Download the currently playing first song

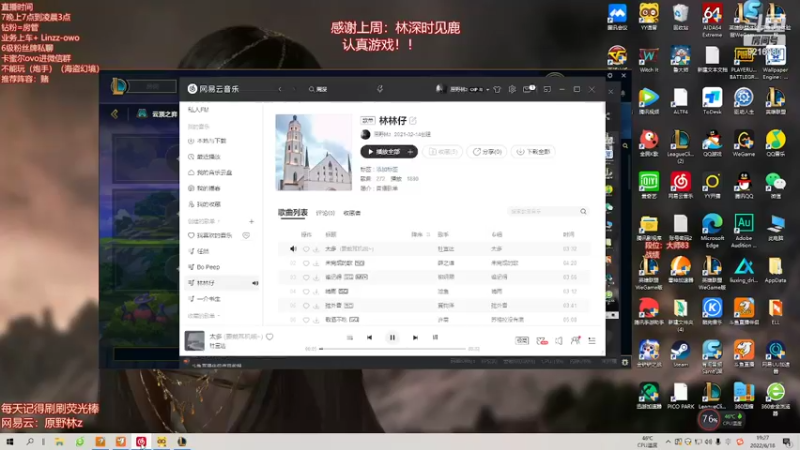tap(316, 249)
